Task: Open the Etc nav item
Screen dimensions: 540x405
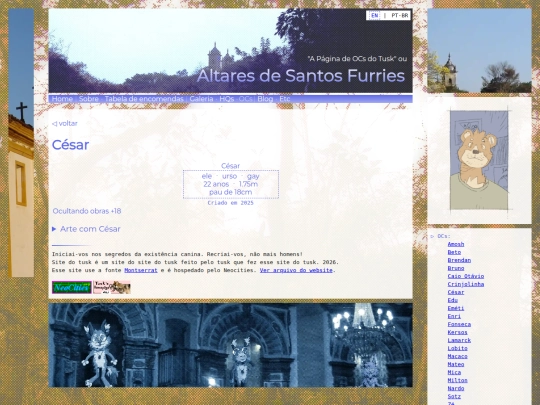Action: click(x=285, y=99)
